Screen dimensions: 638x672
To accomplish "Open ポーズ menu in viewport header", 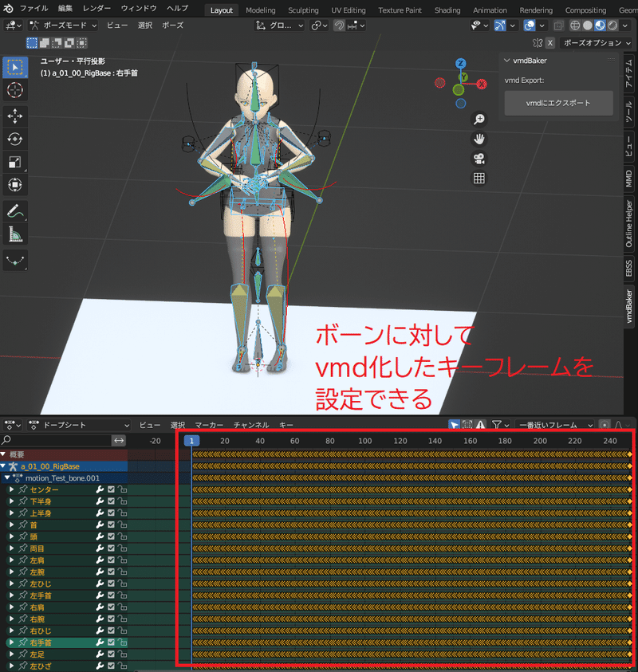I will tap(172, 26).
